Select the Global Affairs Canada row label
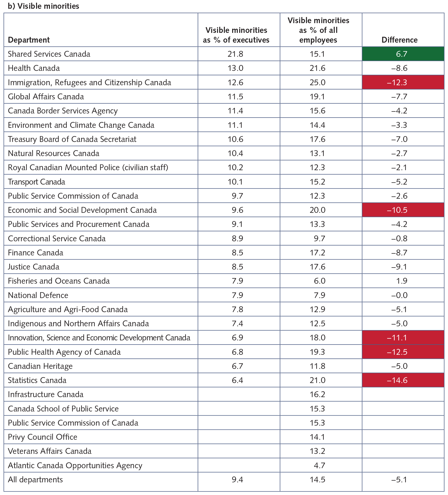448x495 pixels. (x=46, y=96)
